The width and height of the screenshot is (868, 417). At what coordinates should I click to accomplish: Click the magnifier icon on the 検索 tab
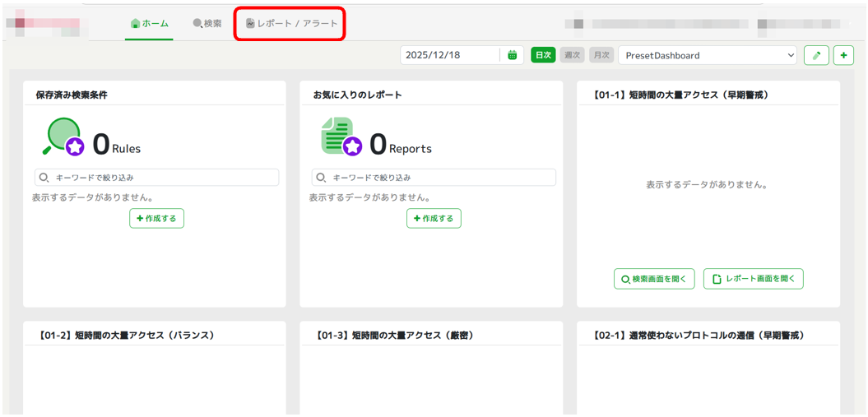(197, 24)
